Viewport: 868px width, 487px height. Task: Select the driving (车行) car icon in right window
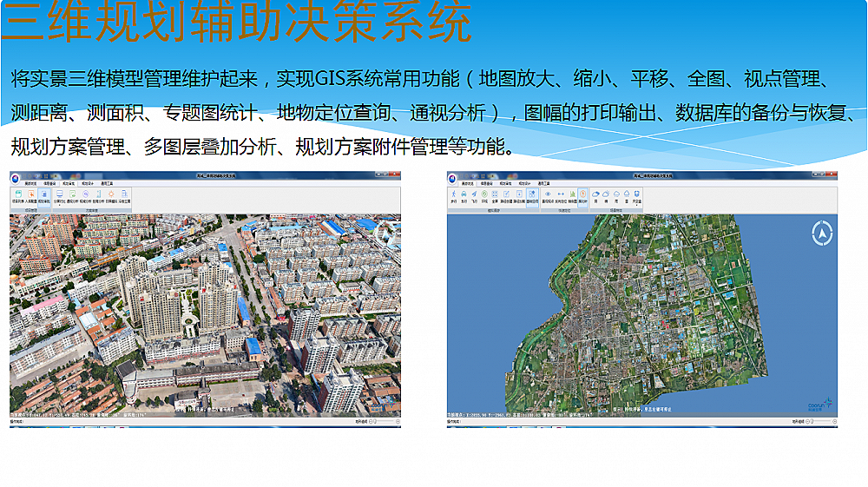tap(464, 196)
